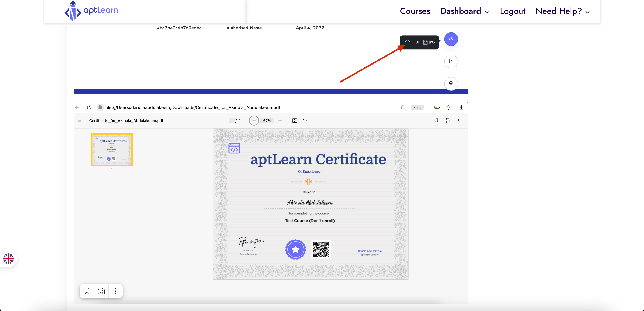Click the fit to page icon
The image size is (644, 311).
pos(294,121)
